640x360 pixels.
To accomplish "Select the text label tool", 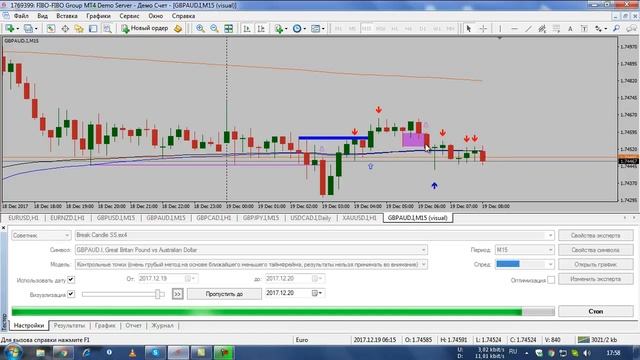I will coord(584,29).
